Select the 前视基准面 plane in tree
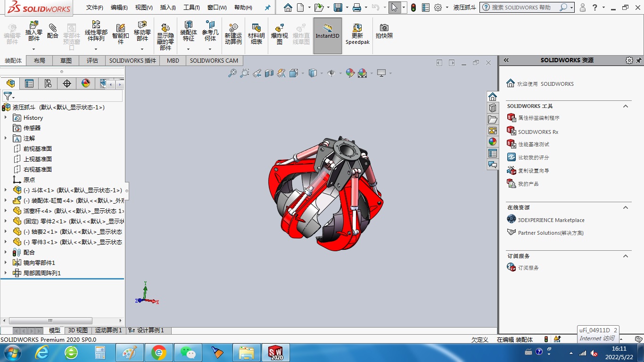 coord(38,148)
